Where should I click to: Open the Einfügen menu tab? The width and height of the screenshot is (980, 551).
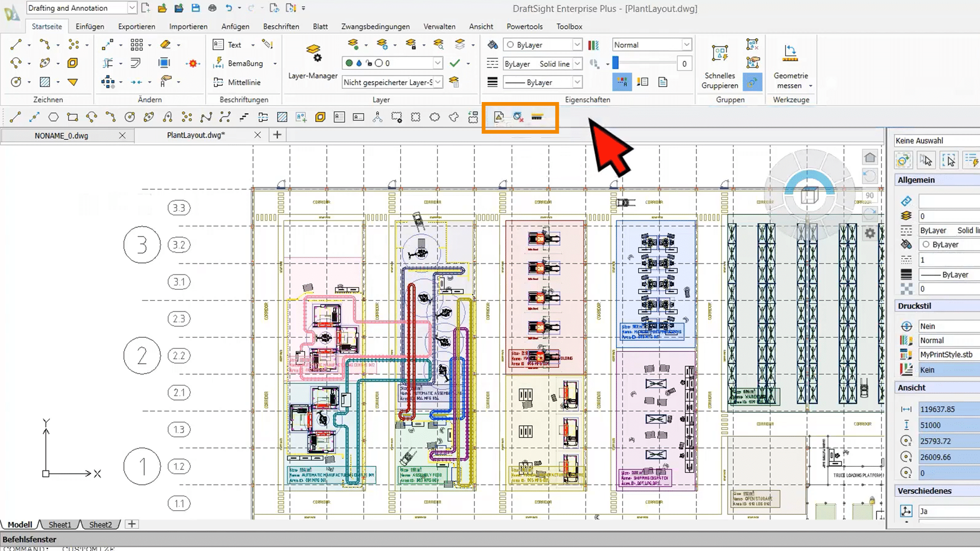click(89, 26)
